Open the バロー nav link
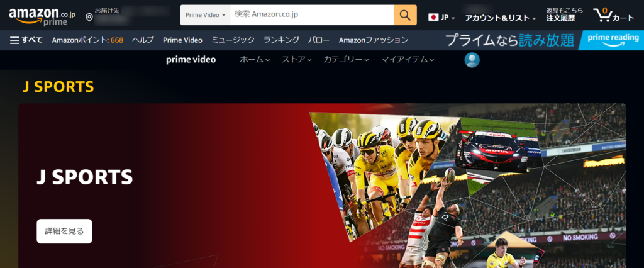The height and width of the screenshot is (268, 644). click(319, 40)
